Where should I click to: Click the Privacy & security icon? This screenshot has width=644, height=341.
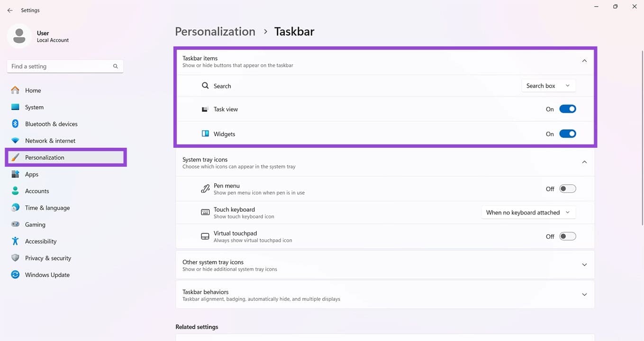tap(16, 258)
